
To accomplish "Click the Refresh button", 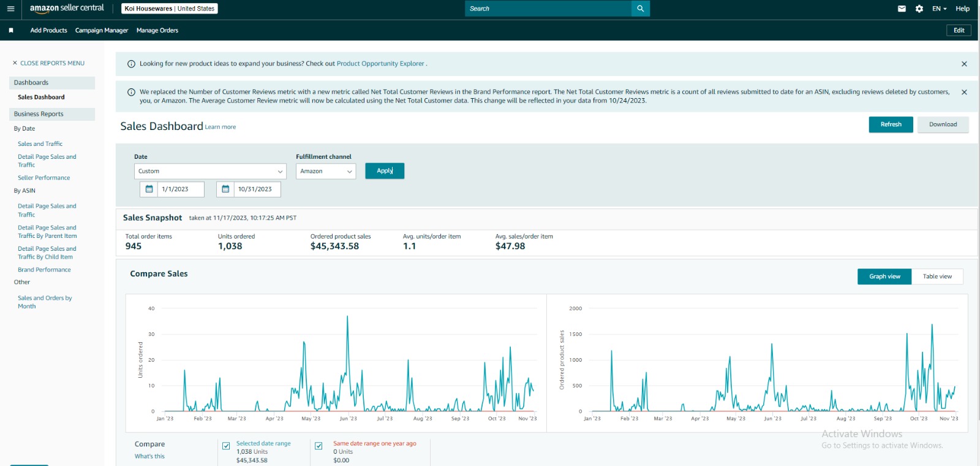I will pyautogui.click(x=891, y=124).
